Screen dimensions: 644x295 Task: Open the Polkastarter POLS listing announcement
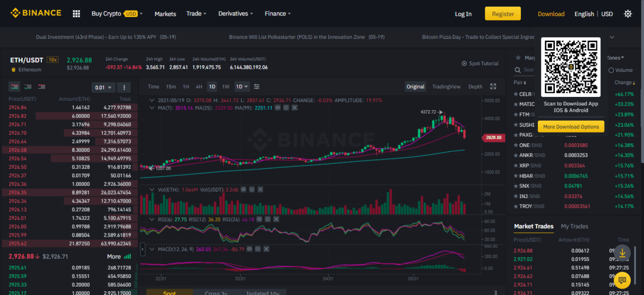coord(307,37)
